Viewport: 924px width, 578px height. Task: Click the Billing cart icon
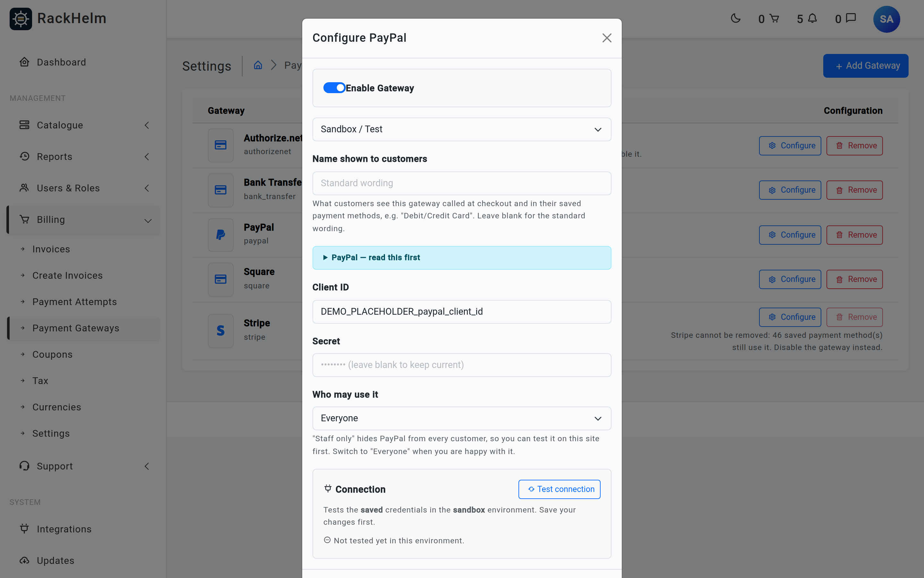24,219
